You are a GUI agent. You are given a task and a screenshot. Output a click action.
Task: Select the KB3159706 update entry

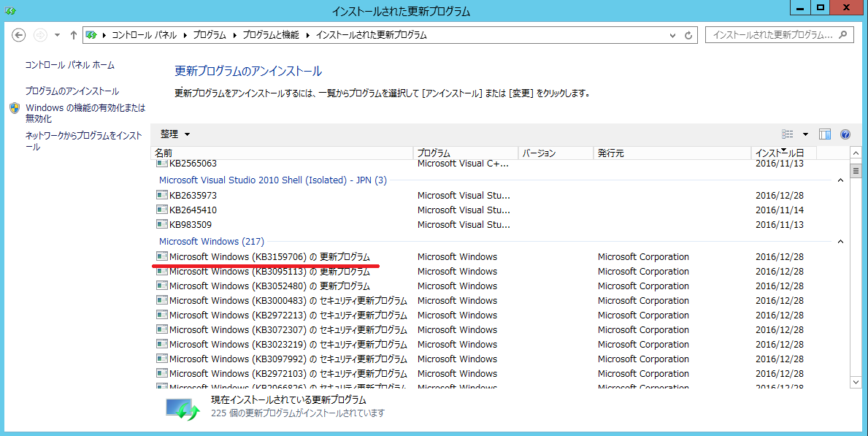(x=269, y=257)
